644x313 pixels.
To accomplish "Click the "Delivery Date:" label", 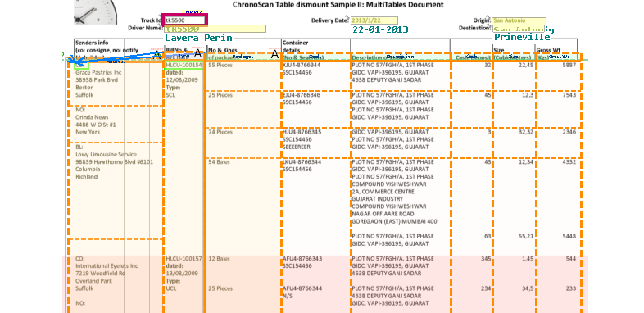I will tap(330, 20).
